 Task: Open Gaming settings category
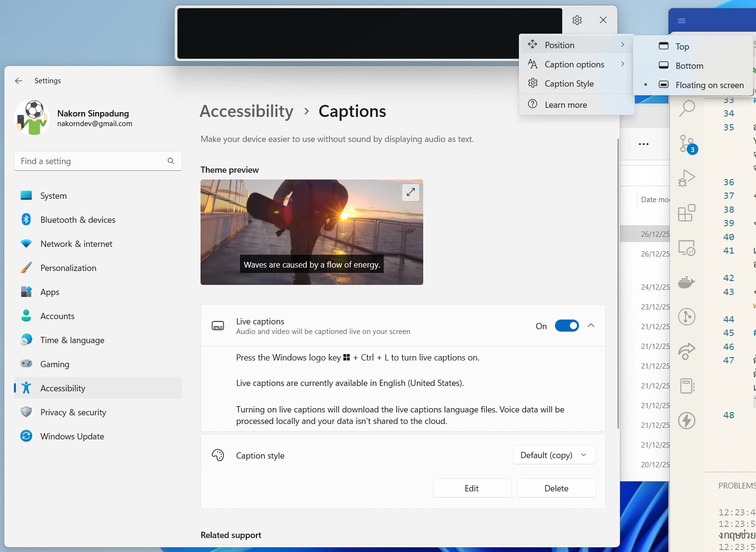point(98,364)
